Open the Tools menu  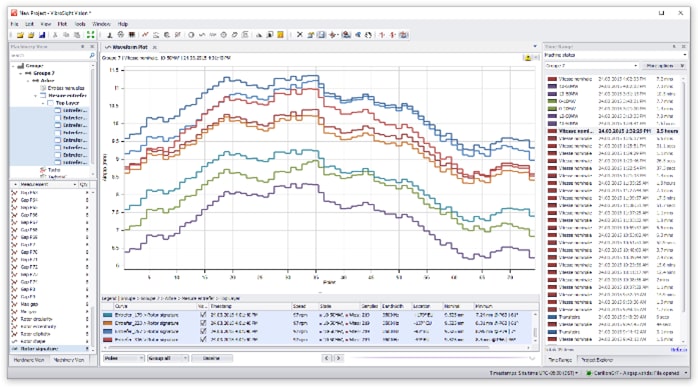(80, 24)
